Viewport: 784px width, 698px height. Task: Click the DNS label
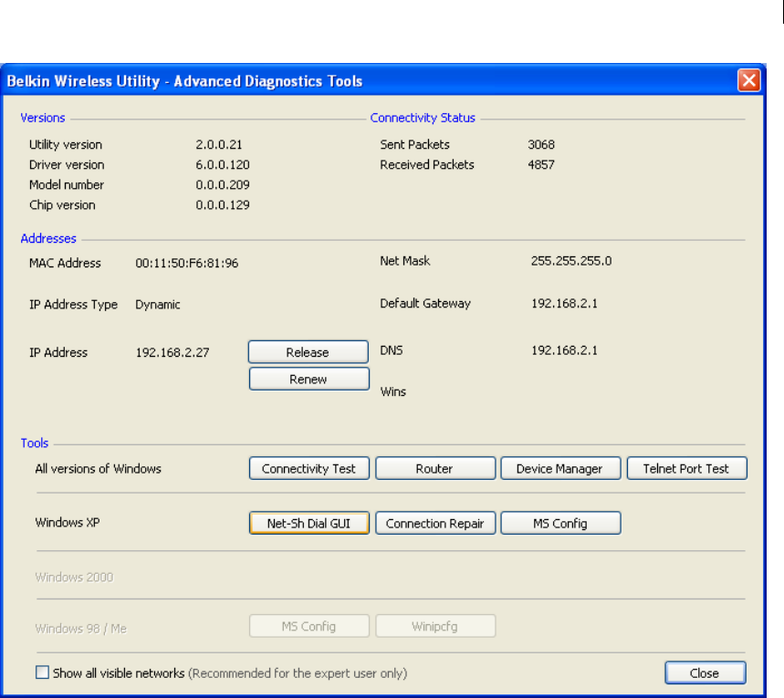[x=392, y=350]
